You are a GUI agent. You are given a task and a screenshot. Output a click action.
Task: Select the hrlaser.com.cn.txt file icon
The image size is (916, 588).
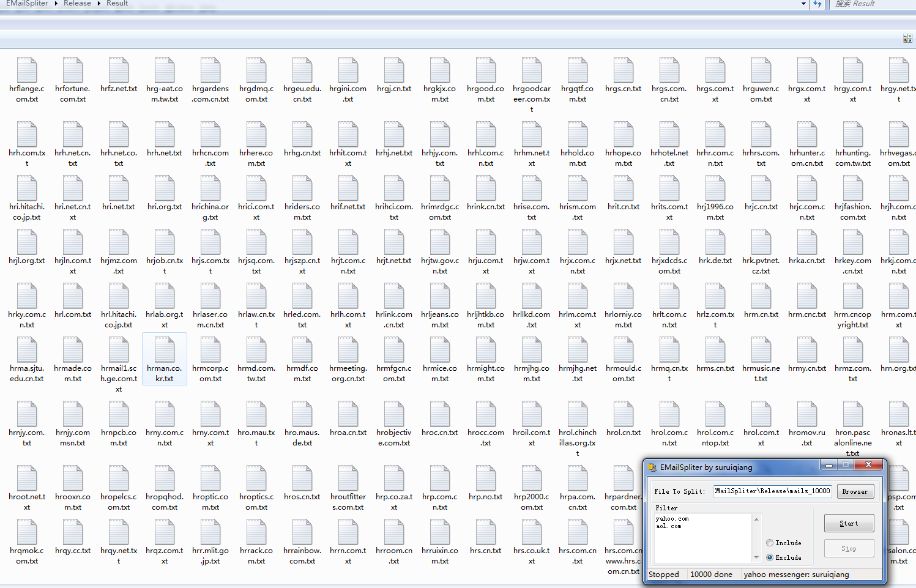click(x=210, y=296)
